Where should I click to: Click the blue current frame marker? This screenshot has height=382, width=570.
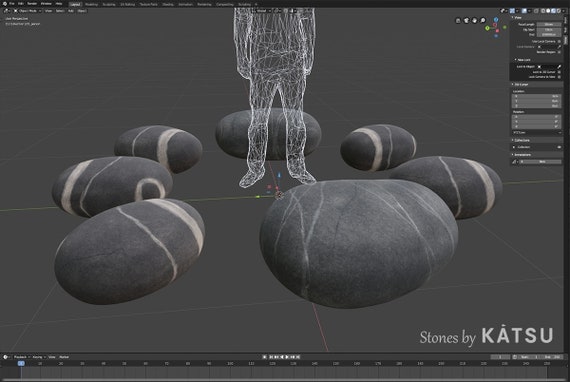[21, 363]
